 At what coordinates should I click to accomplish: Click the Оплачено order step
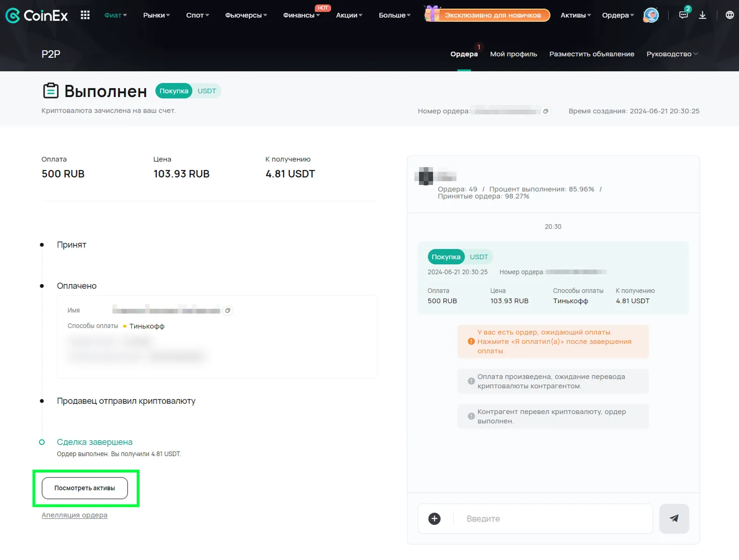click(77, 286)
